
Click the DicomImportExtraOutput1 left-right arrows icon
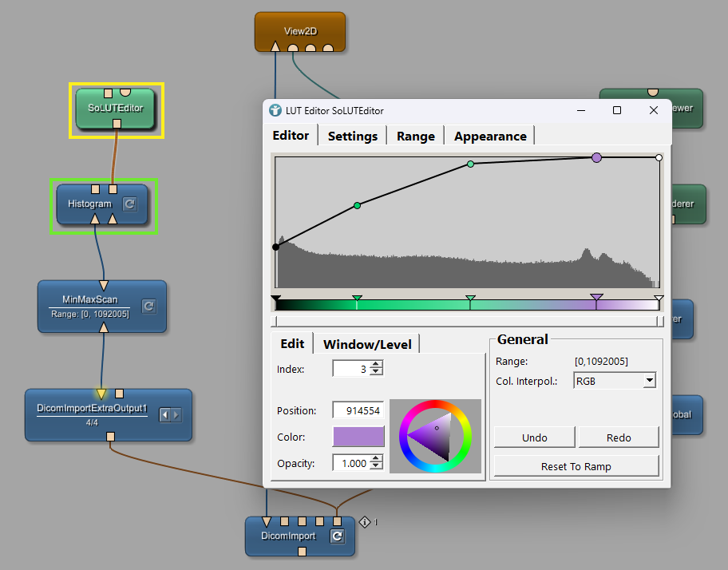click(x=171, y=414)
